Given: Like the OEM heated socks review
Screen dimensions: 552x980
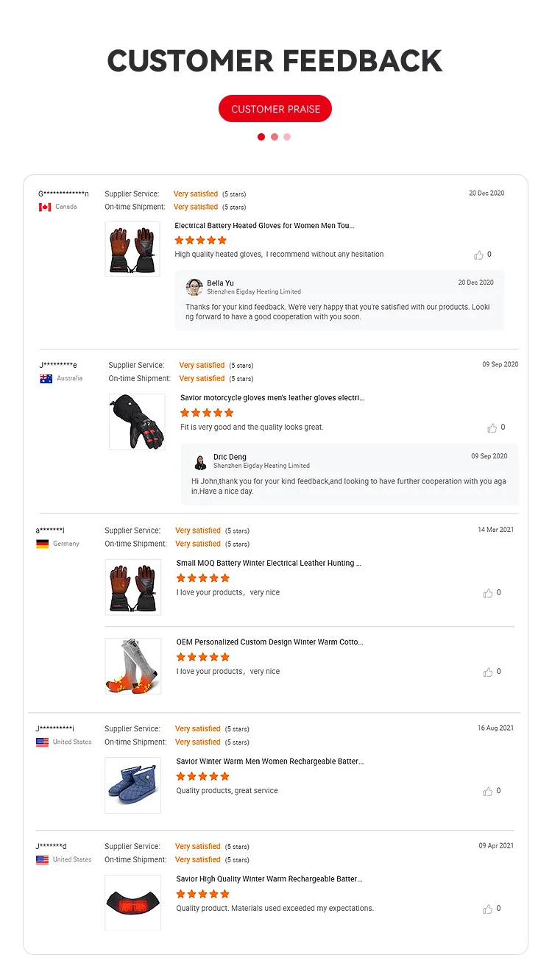Looking at the screenshot, I should click(x=488, y=672).
